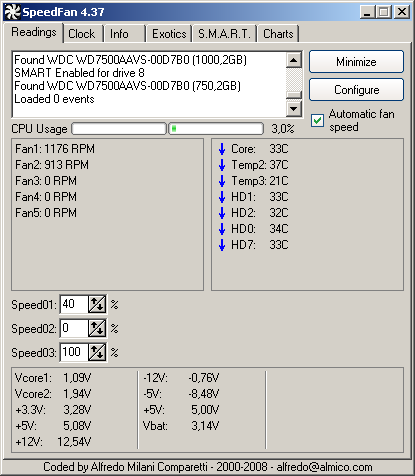Click the log scrollbar up arrow
This screenshot has height=476, width=415.
(294, 60)
